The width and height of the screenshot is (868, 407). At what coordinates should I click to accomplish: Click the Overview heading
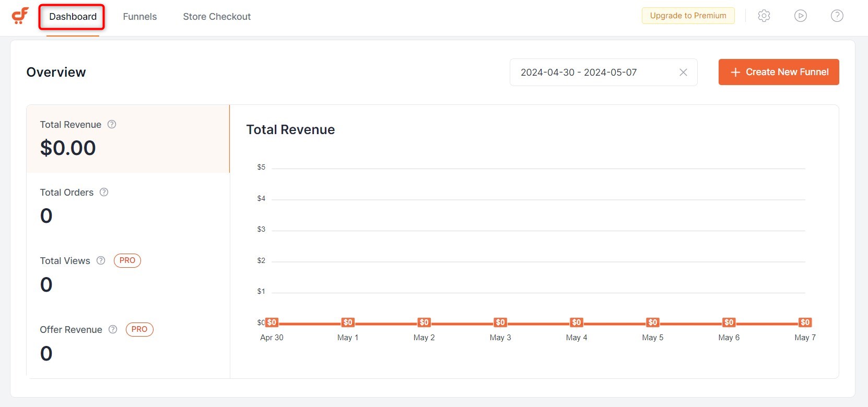[x=56, y=72]
